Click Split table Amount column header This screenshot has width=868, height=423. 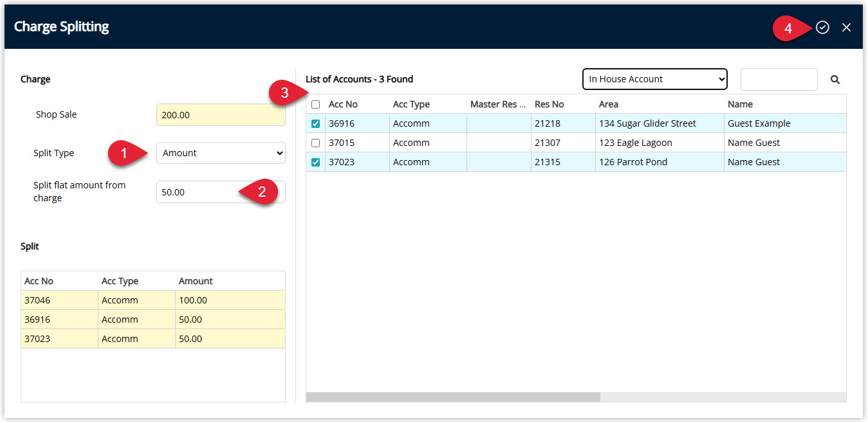[x=196, y=281]
